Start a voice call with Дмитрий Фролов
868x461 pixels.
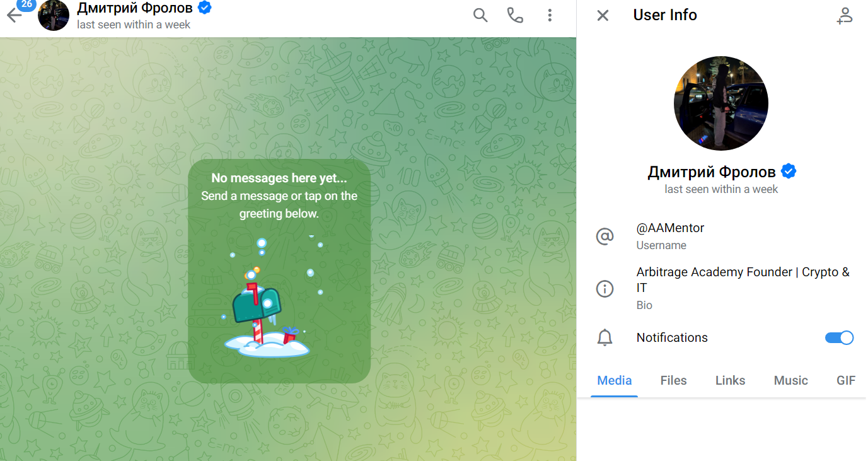coord(515,15)
